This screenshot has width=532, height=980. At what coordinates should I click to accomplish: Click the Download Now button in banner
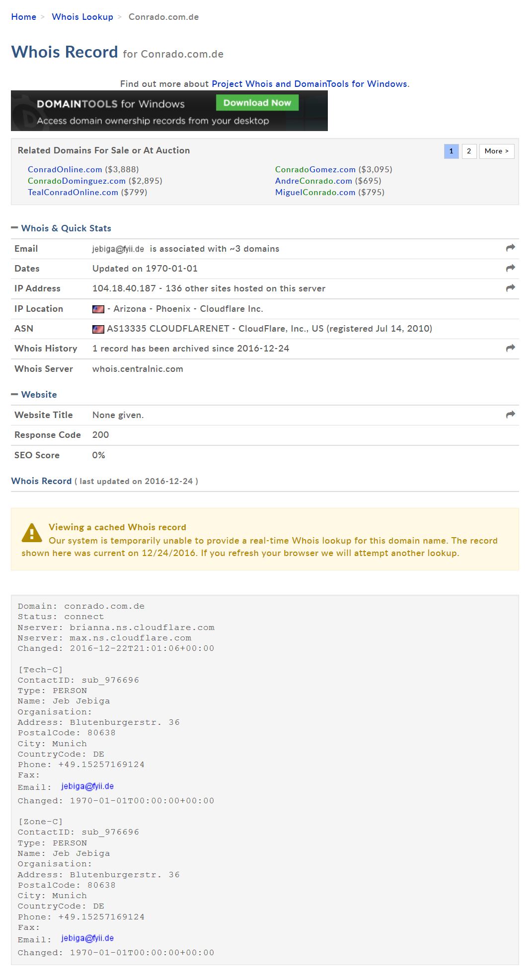257,103
